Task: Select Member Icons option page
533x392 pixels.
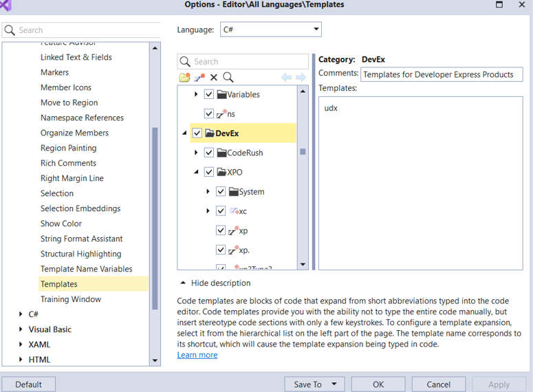Action: [66, 87]
